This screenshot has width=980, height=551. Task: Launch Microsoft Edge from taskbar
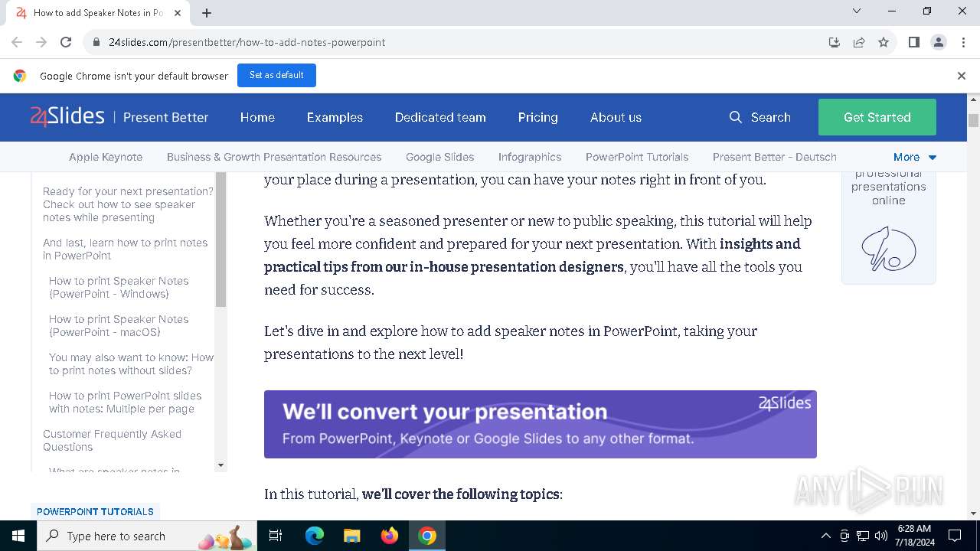coord(315,536)
